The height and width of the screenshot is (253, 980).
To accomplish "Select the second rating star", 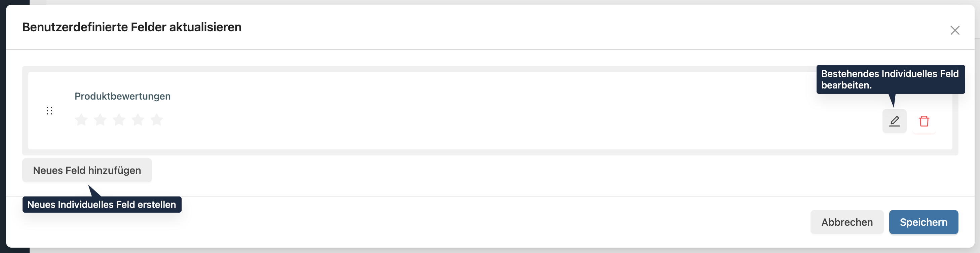I will [x=100, y=120].
